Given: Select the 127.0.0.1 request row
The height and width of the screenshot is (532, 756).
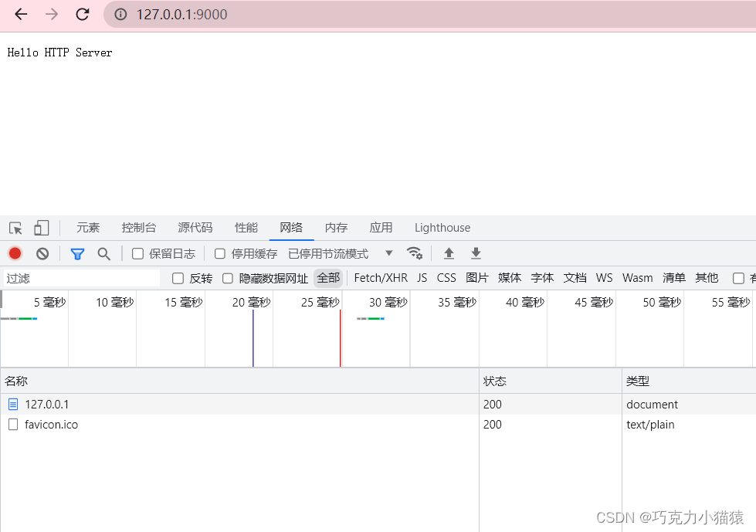Looking at the screenshot, I should point(378,405).
